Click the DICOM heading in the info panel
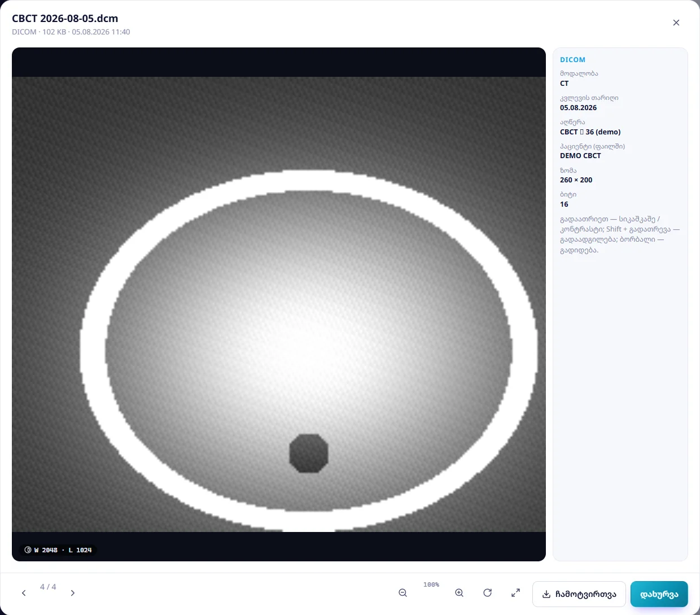Screen dimensions: 700x615 (572, 60)
